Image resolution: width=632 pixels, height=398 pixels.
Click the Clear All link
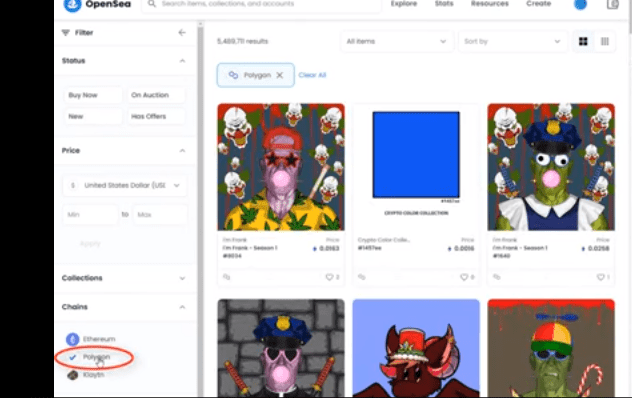point(312,75)
